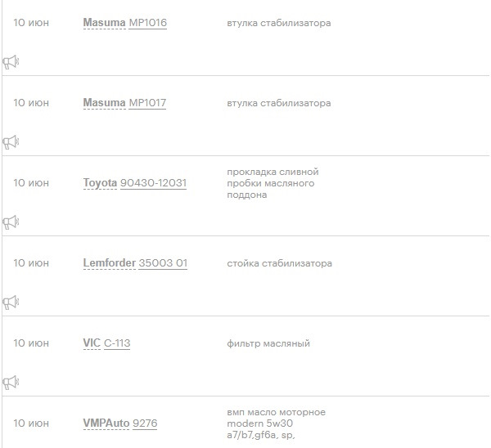
Task: Open part number C-113 link
Action: (x=117, y=343)
